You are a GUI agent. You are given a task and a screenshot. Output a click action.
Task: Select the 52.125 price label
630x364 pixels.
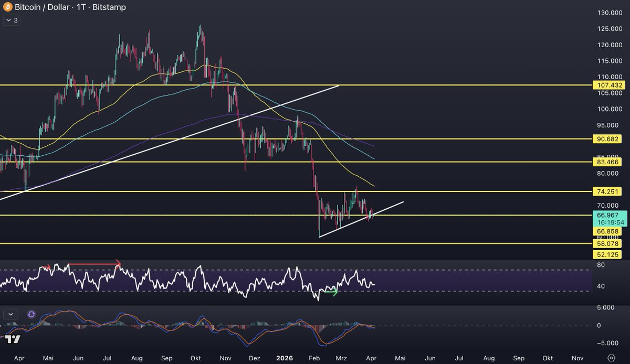tap(607, 254)
